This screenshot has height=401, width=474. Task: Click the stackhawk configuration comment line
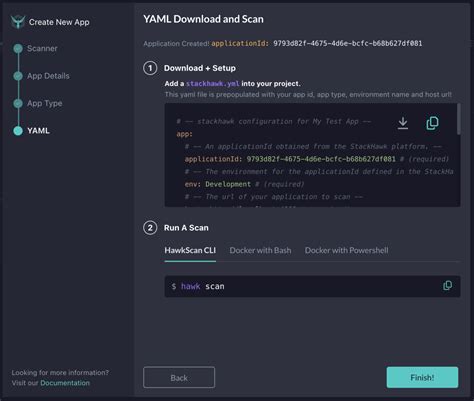[x=274, y=121]
